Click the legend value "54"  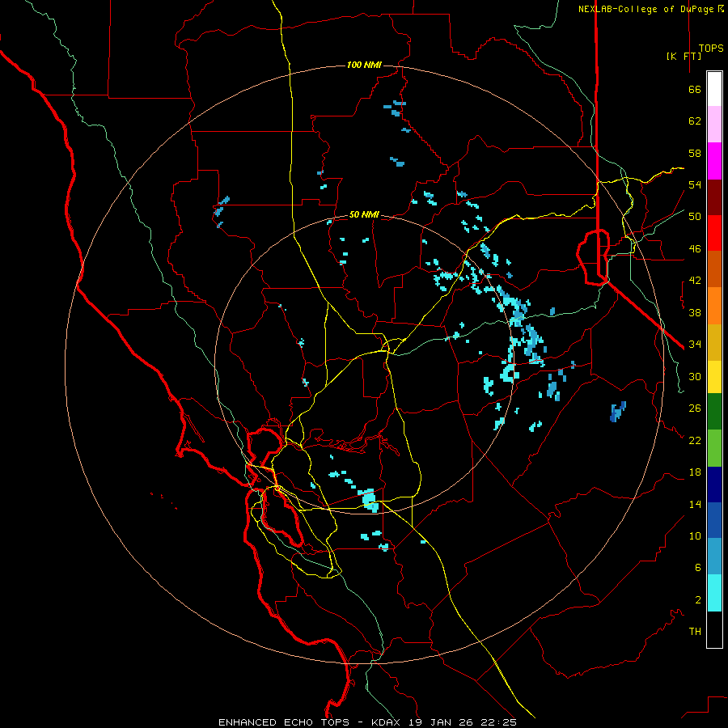click(695, 184)
